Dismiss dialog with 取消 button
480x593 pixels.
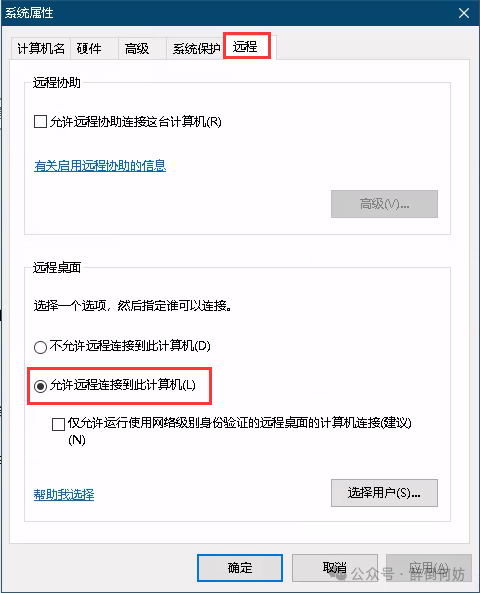click(335, 568)
